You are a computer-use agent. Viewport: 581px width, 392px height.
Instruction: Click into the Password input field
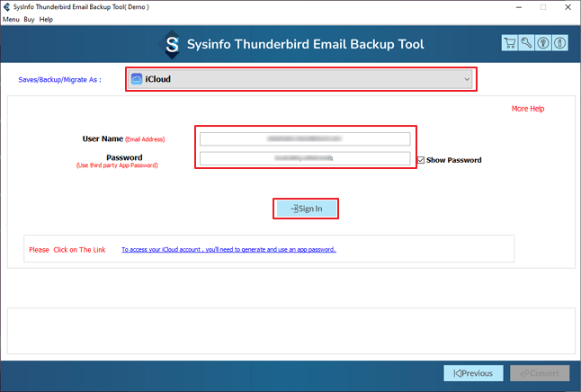[x=304, y=158]
